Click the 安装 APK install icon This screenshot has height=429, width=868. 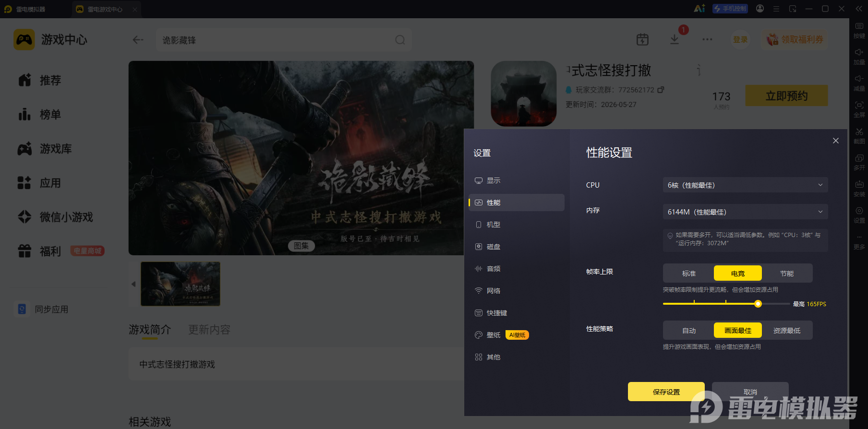pos(859,188)
